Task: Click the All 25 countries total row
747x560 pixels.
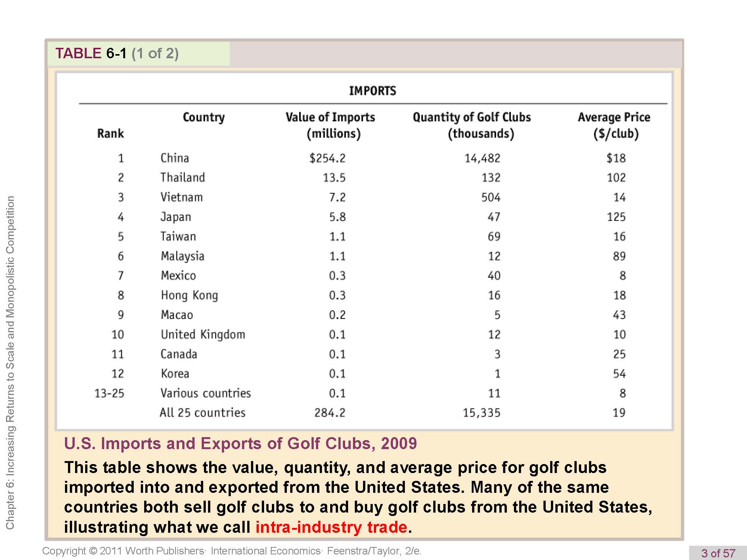Action: tap(202, 413)
